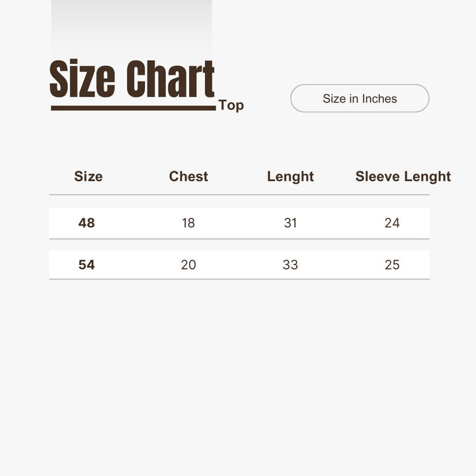Click the thick brown underline below the heading
Viewport: 476px width, 476px height.
point(133,108)
